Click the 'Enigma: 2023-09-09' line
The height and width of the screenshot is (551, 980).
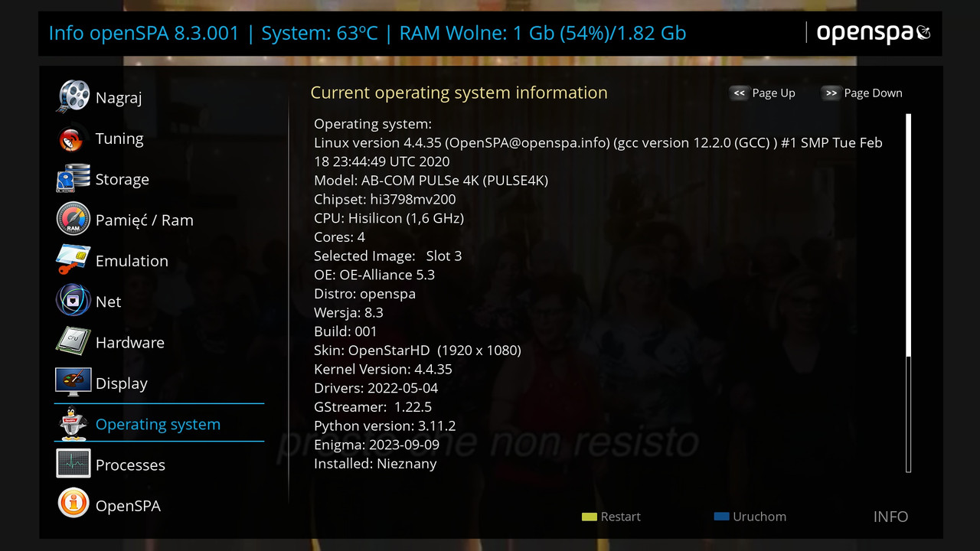(377, 444)
